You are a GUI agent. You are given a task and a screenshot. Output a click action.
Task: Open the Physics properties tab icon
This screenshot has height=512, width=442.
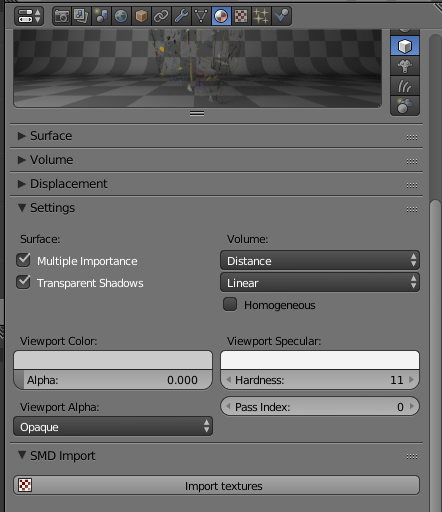[282, 16]
